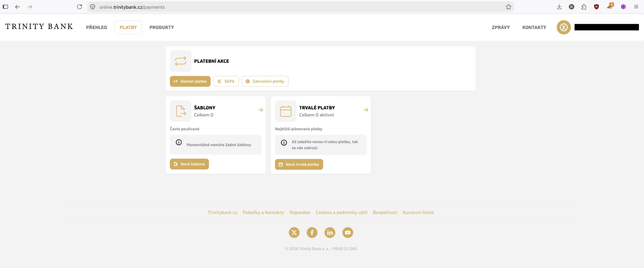Open the user profile avatar icon

[563, 27]
